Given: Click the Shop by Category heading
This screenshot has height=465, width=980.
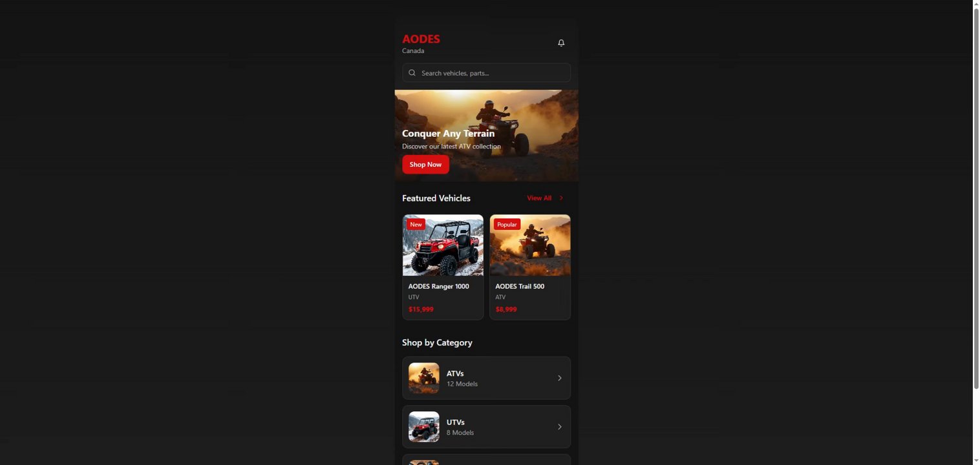Looking at the screenshot, I should pyautogui.click(x=437, y=342).
